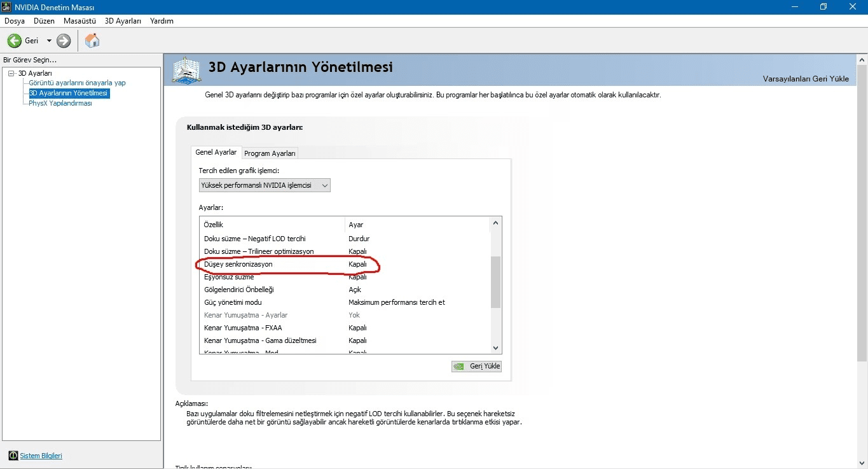Select PhysX Yapılandırması in the tree
The width and height of the screenshot is (868, 469).
(x=60, y=103)
